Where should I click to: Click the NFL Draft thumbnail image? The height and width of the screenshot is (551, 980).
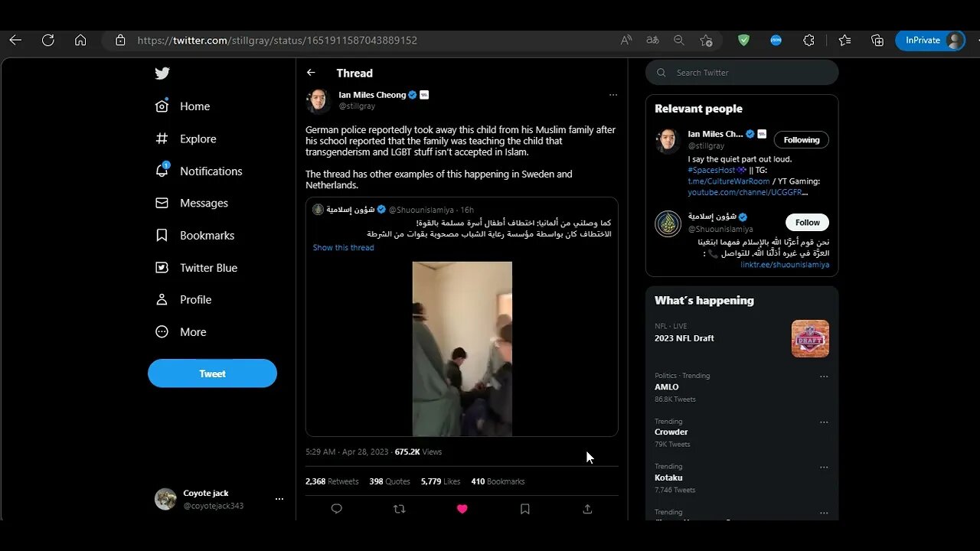[x=810, y=338]
